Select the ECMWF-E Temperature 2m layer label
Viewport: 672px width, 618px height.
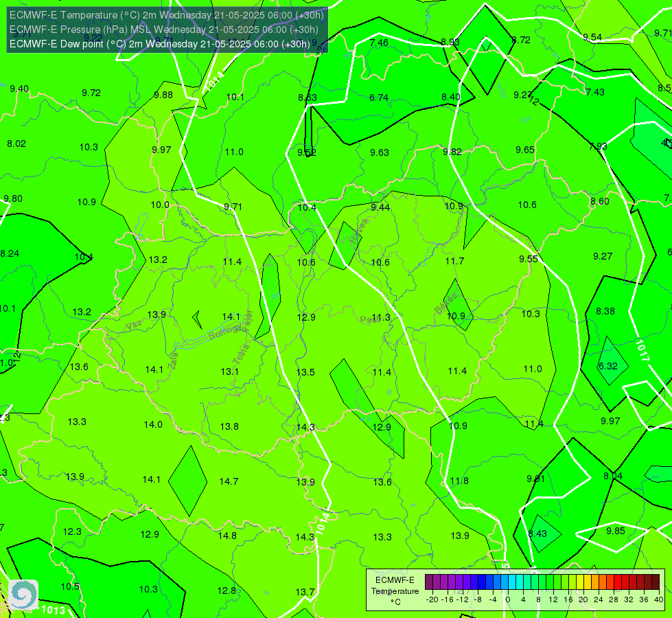(x=167, y=15)
